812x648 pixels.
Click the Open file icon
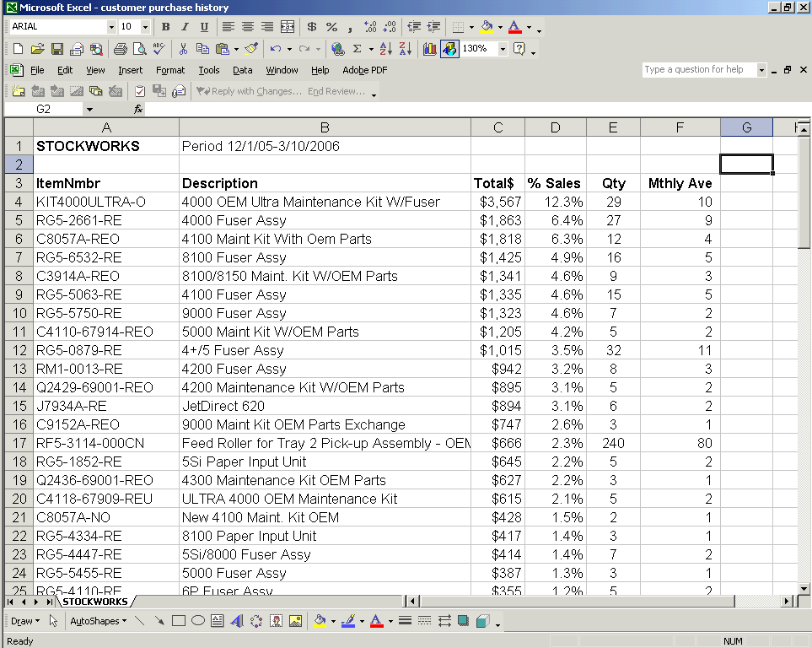click(x=37, y=49)
